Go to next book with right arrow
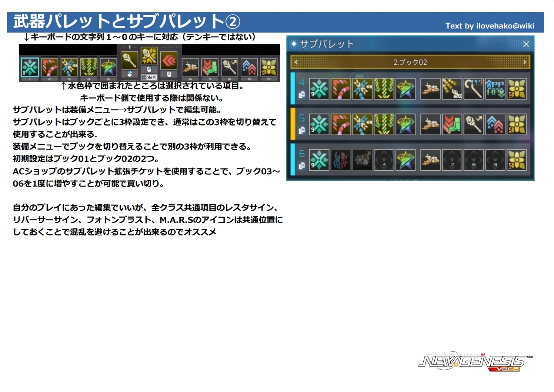 pos(525,62)
